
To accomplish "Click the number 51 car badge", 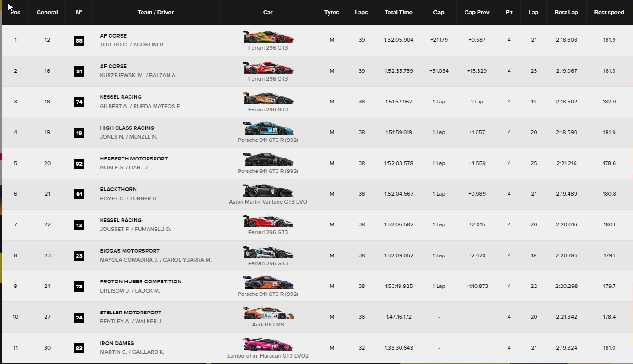I will pyautogui.click(x=79, y=71).
